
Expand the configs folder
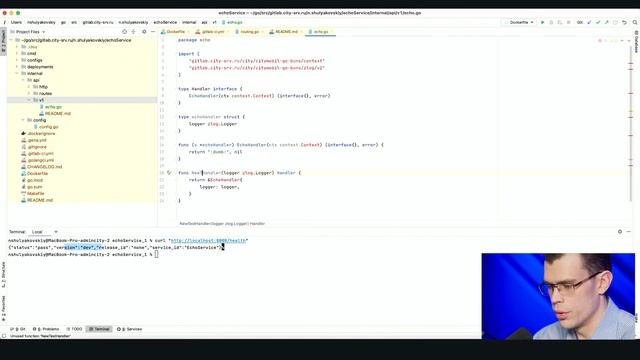coord(17,60)
